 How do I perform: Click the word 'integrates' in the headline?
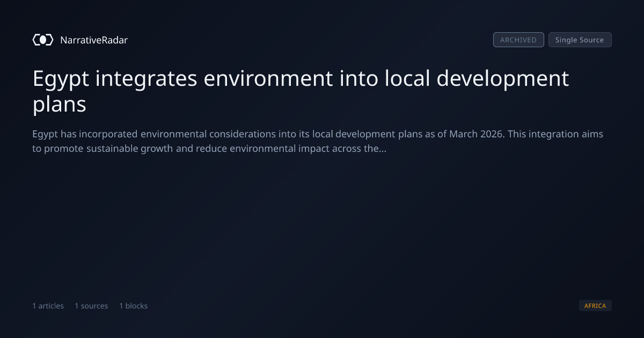[145, 79]
